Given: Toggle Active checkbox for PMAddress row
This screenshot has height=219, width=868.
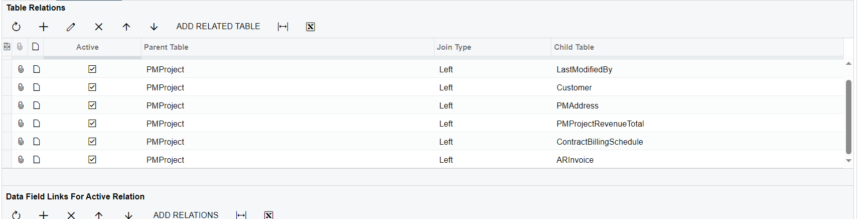Looking at the screenshot, I should click(x=92, y=105).
